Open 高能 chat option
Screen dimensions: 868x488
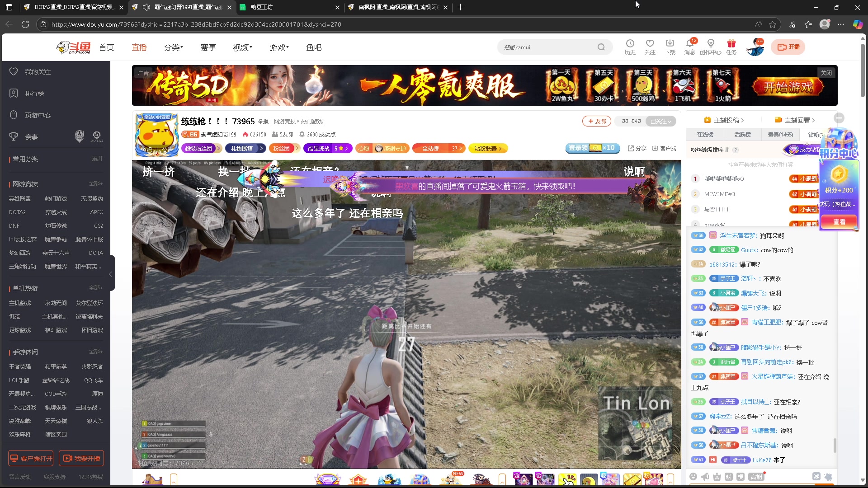click(x=756, y=477)
